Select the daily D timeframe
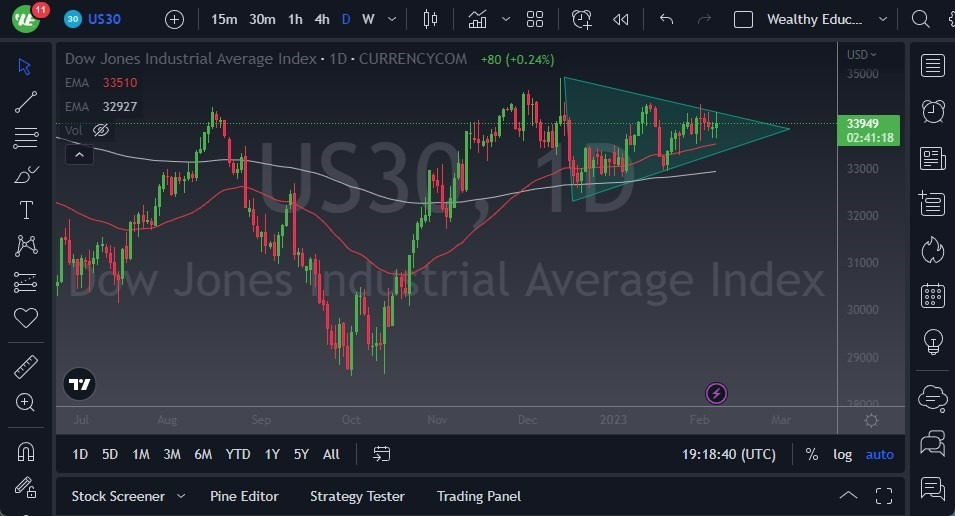The height and width of the screenshot is (516, 955). [x=346, y=19]
